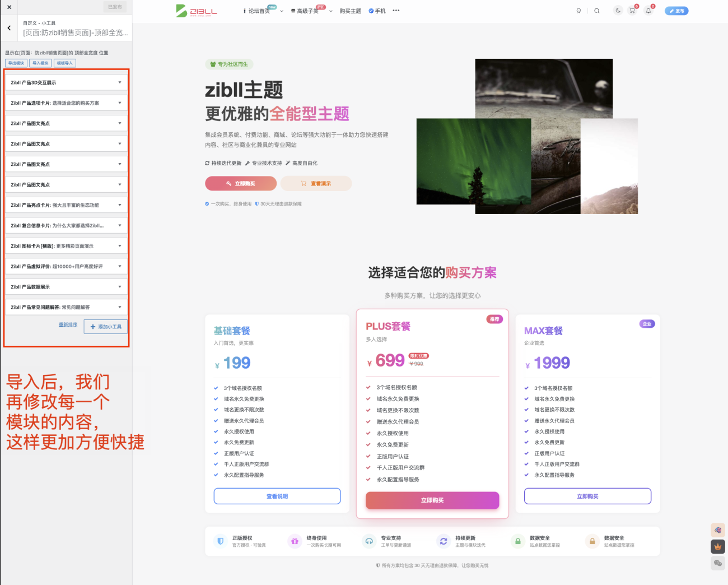This screenshot has width=728, height=585.
Task: Expand Zibll 产品亮点卡片 widget
Action: [67, 205]
